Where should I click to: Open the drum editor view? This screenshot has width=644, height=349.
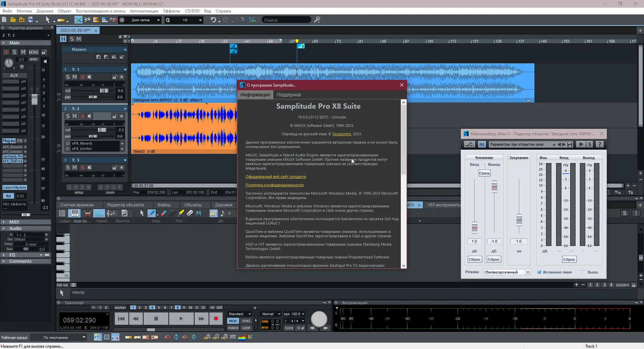tap(87, 213)
